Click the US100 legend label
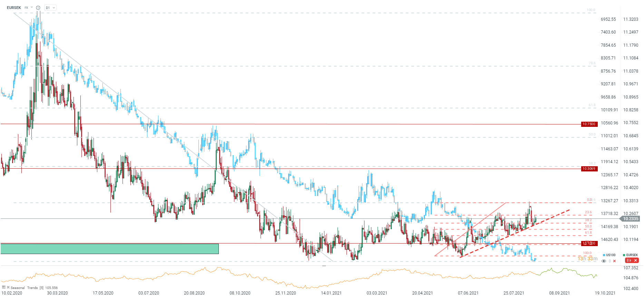Viewport: 644px width, 299px height. pos(611,255)
